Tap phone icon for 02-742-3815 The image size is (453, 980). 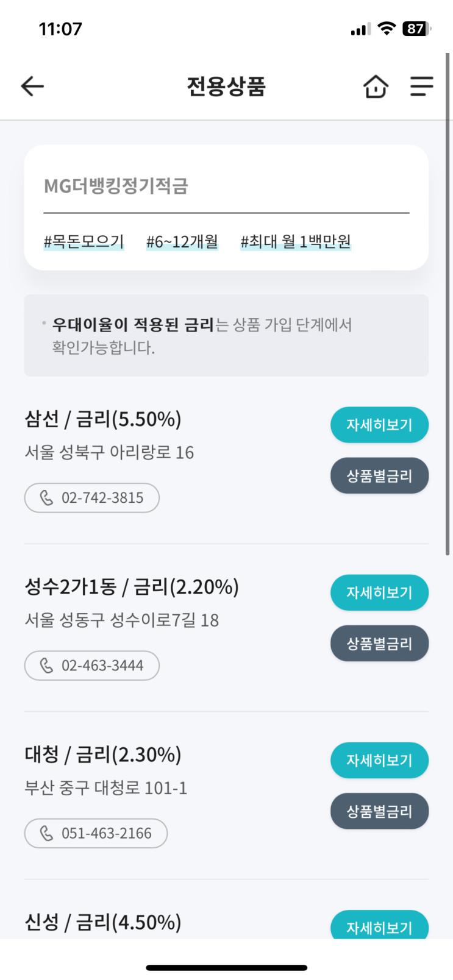coord(47,498)
